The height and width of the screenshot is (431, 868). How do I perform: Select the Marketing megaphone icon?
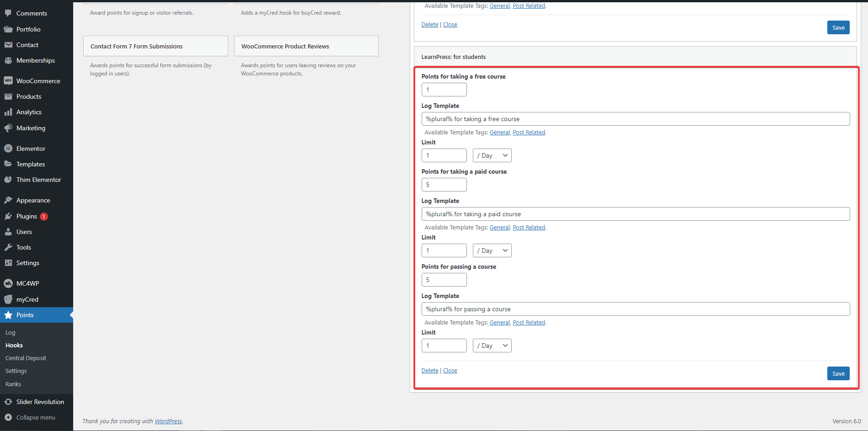8,128
